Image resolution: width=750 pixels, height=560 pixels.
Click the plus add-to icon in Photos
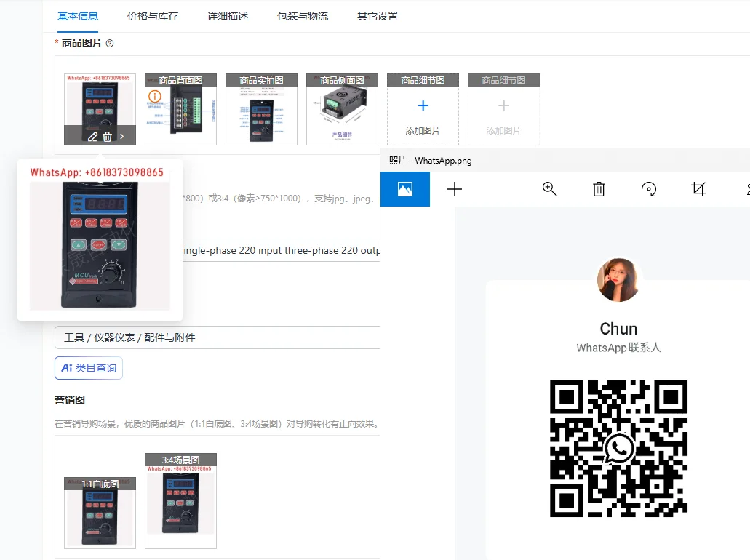(455, 189)
